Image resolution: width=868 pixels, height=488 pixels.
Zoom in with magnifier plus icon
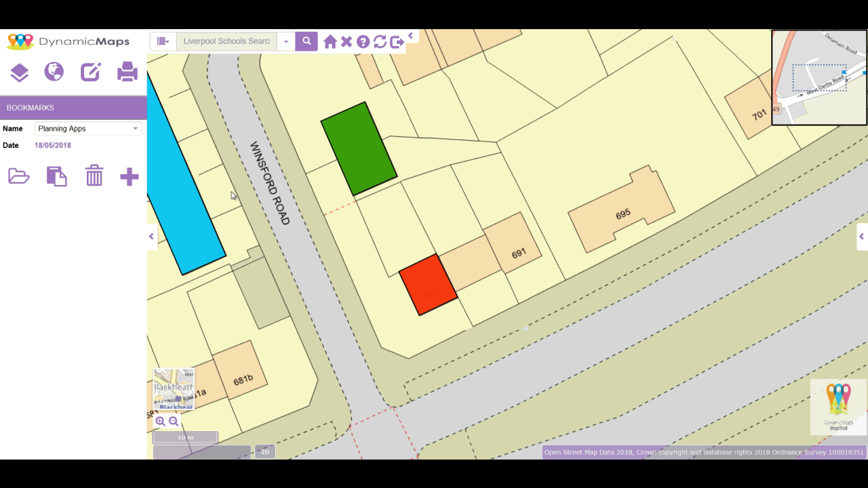160,421
